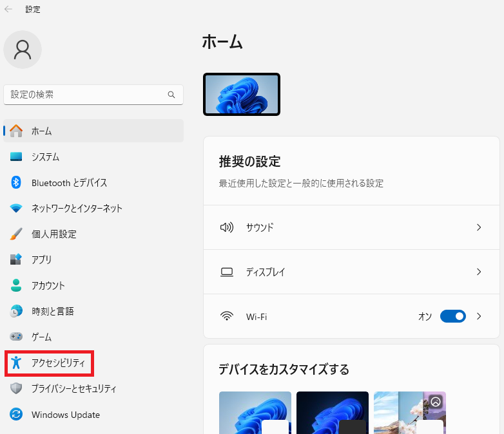Click the user profile avatar icon
The image size is (504, 434).
tap(23, 50)
